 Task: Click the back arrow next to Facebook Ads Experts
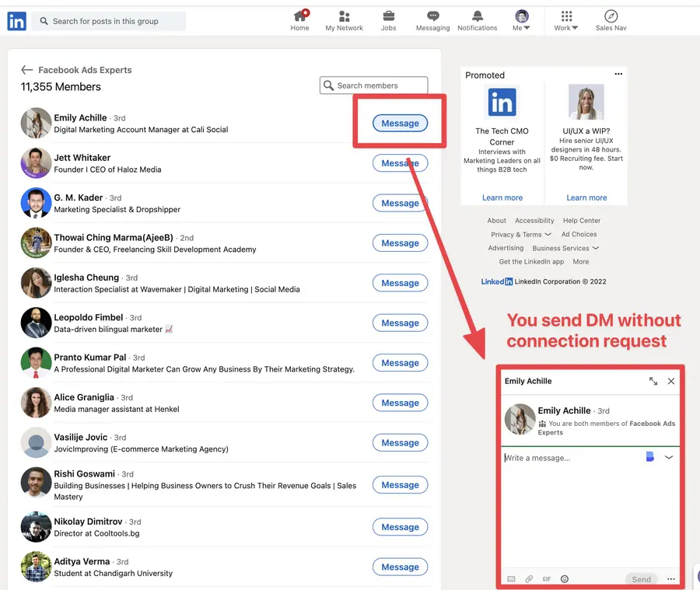pos(27,69)
